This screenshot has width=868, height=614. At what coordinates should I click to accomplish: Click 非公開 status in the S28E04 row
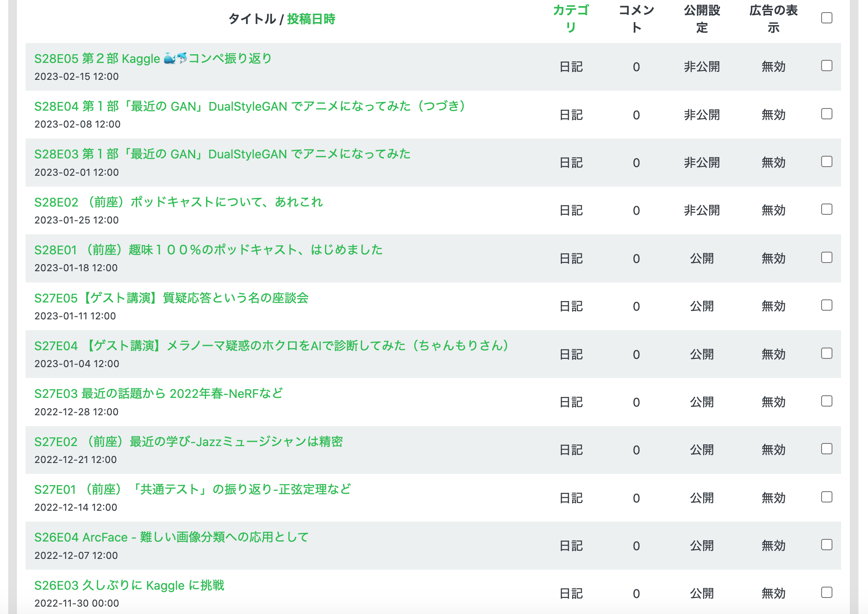tap(702, 115)
